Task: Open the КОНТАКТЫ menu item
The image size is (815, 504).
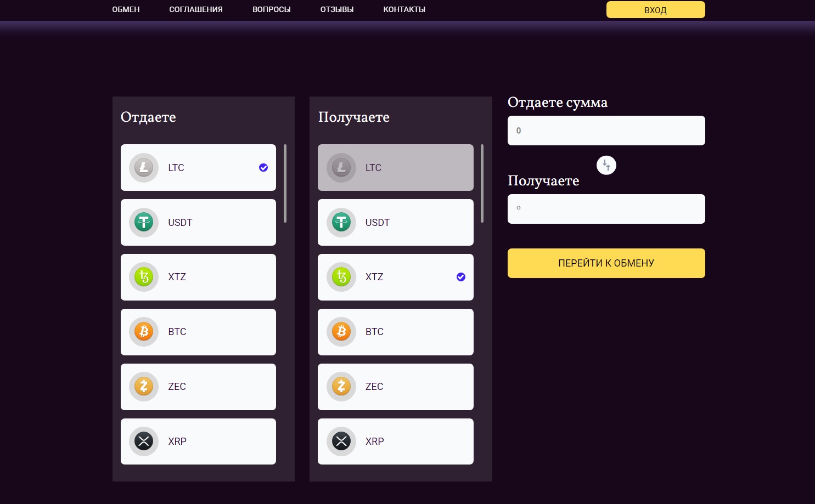Action: tap(404, 9)
